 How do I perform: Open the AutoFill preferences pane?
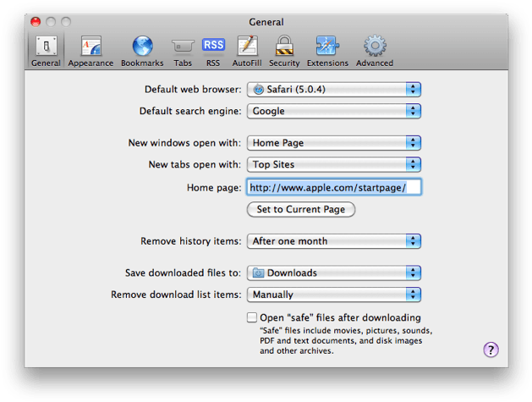(x=247, y=51)
